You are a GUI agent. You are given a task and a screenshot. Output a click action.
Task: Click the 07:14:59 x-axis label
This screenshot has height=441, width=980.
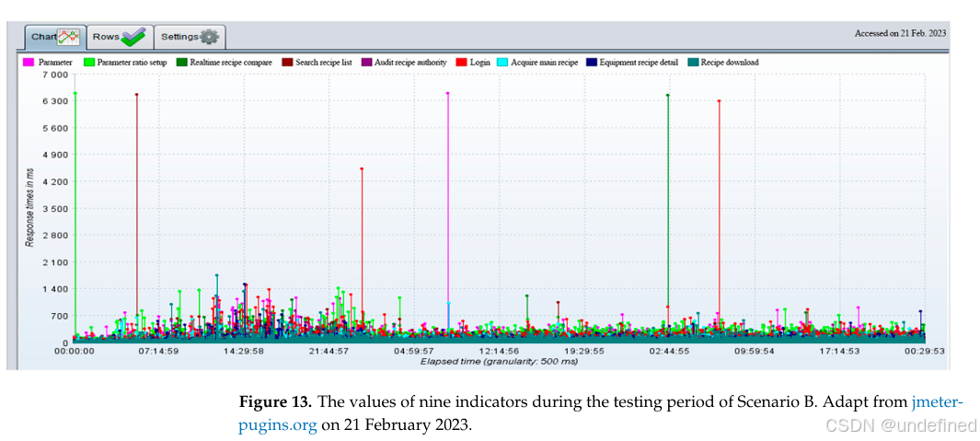[x=159, y=351]
